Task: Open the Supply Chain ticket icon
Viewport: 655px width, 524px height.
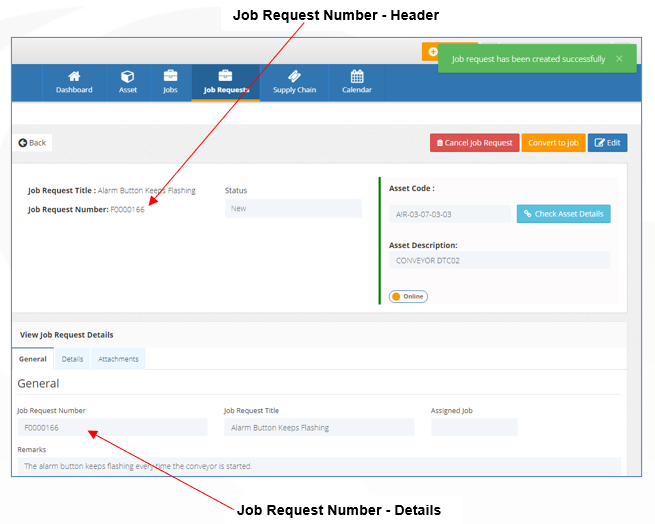Action: coord(294,76)
